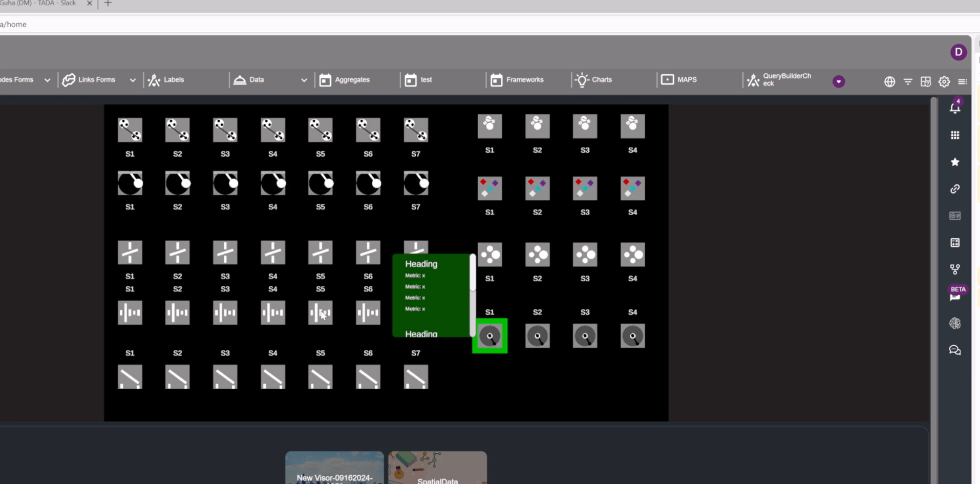Viewport: 980px width, 484px height.
Task: Click the green Heading panel scrollbar
Action: pyautogui.click(x=473, y=274)
